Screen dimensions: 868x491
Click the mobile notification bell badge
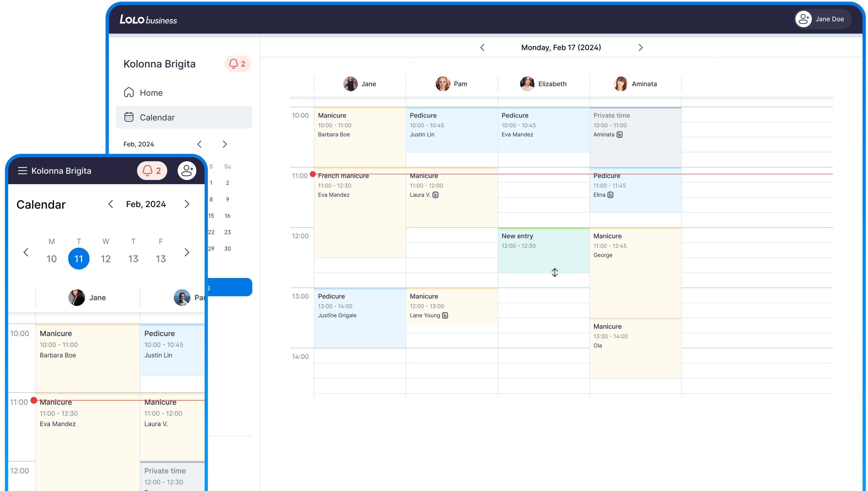click(152, 171)
